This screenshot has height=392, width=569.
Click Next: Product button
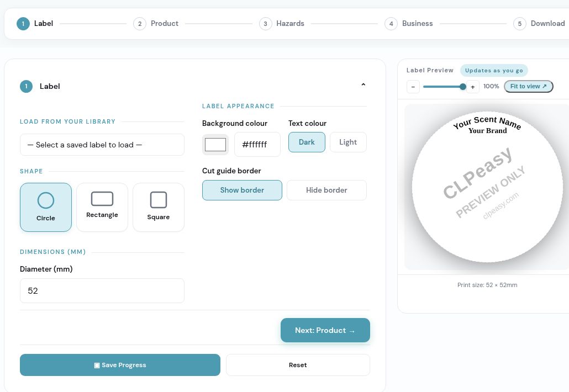pyautogui.click(x=325, y=330)
